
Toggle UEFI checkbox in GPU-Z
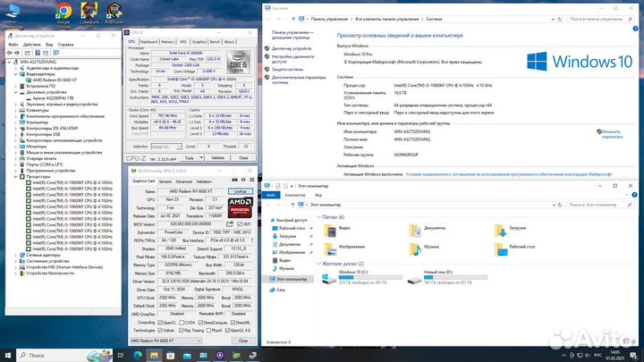pos(240,224)
